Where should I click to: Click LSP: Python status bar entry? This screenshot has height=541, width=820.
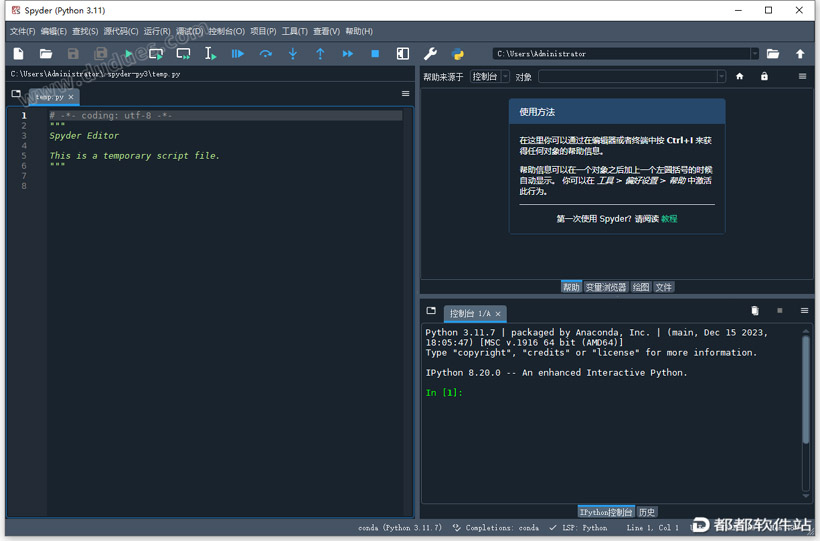[578, 528]
